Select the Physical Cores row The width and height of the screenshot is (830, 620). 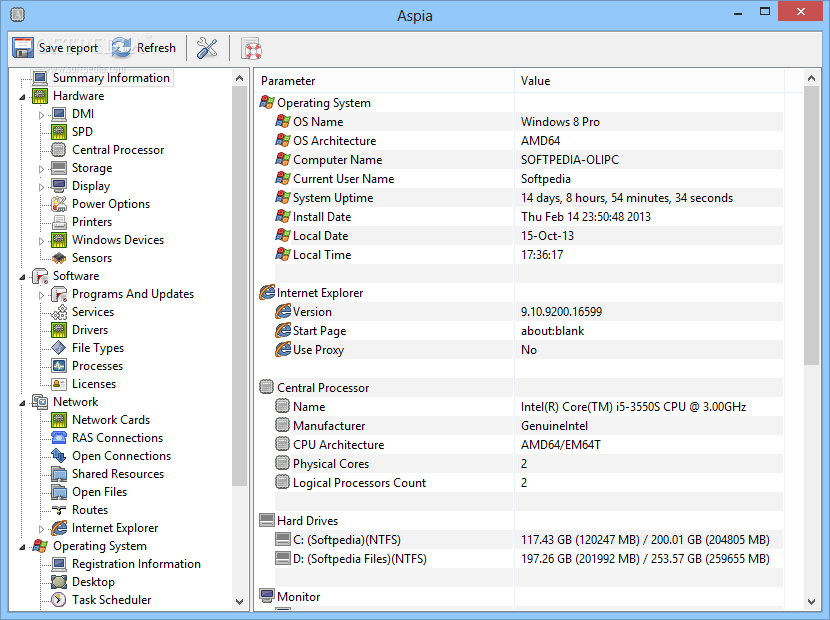click(x=529, y=464)
